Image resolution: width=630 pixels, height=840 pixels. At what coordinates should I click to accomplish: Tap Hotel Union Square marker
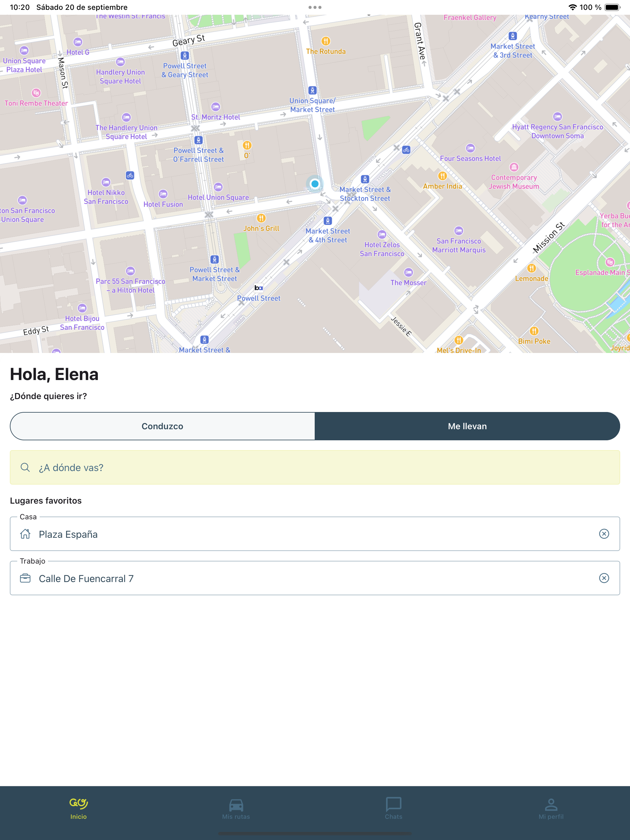pos(218,187)
